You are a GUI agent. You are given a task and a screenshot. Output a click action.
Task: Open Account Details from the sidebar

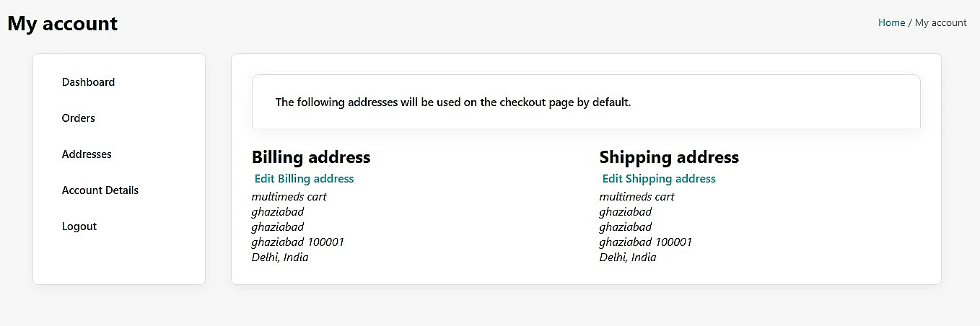coord(100,190)
